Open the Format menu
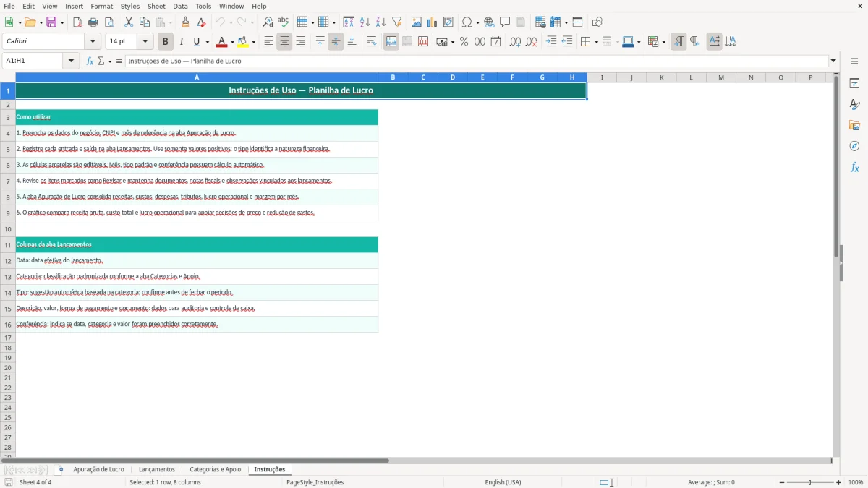 tap(101, 6)
